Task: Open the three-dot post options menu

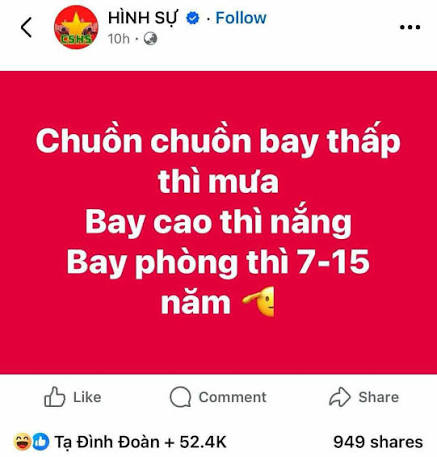Action: click(x=410, y=27)
